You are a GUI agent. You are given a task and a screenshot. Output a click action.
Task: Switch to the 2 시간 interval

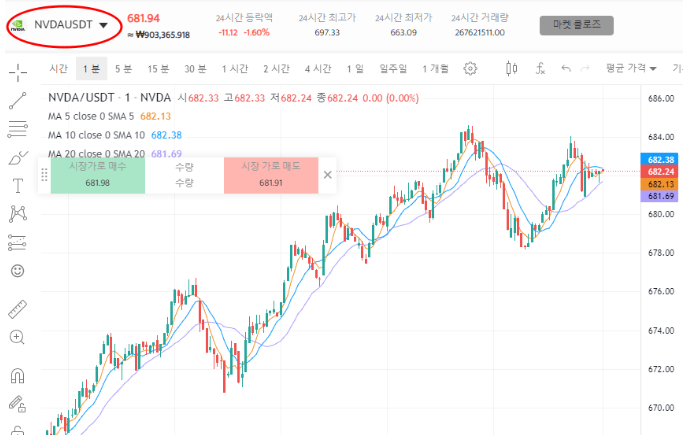[276, 69]
